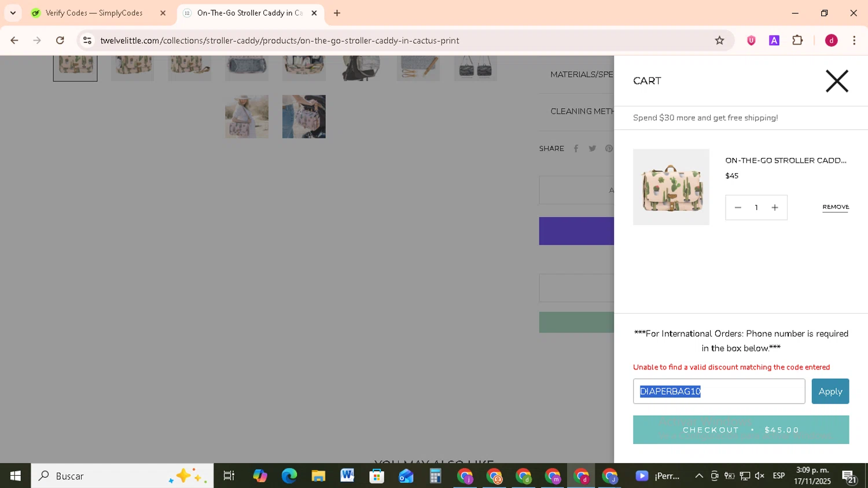Bookmark this page with star icon
Viewport: 868px width, 488px height.
(719, 40)
